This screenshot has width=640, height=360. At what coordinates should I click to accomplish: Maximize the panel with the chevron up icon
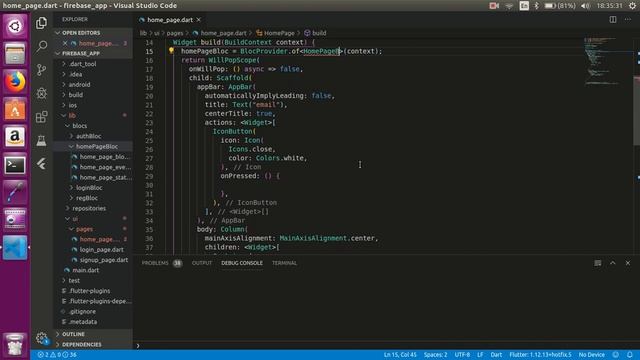(x=613, y=263)
